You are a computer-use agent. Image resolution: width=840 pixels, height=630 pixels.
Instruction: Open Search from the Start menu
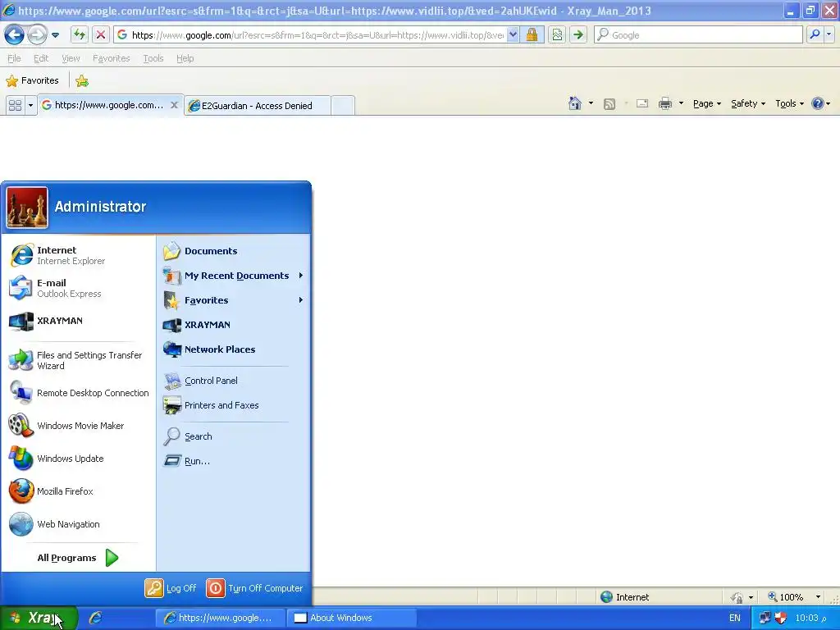[234, 436]
